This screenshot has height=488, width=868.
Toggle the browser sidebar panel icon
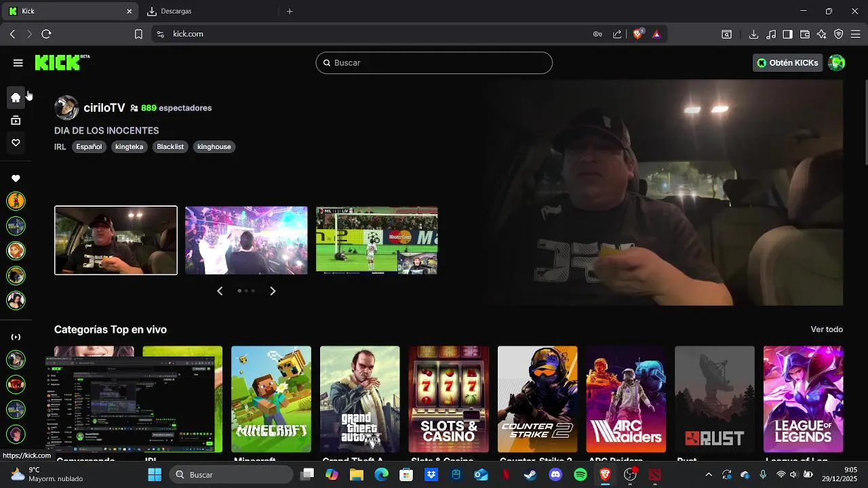(x=787, y=34)
